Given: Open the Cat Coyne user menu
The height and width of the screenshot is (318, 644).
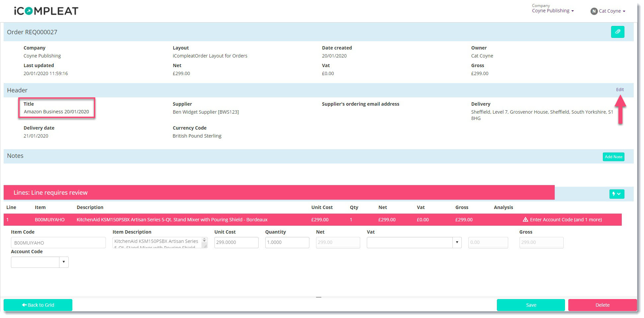Looking at the screenshot, I should (610, 11).
